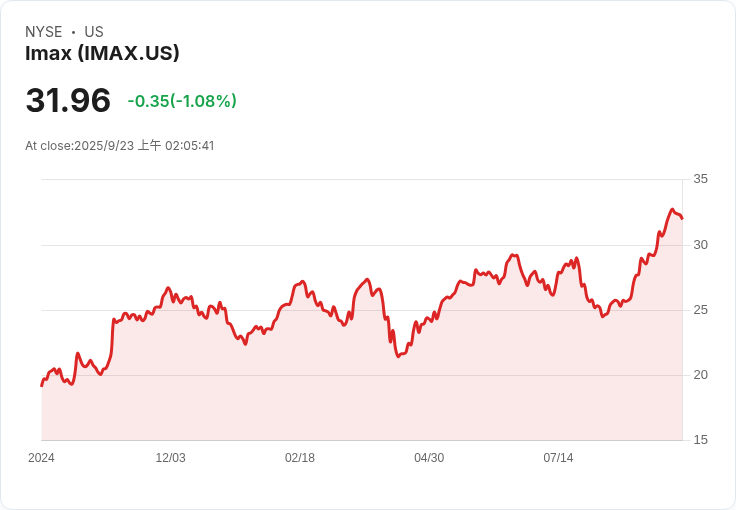Click the chart line's latest end point
Screen dimensions: 736x510
(682, 218)
